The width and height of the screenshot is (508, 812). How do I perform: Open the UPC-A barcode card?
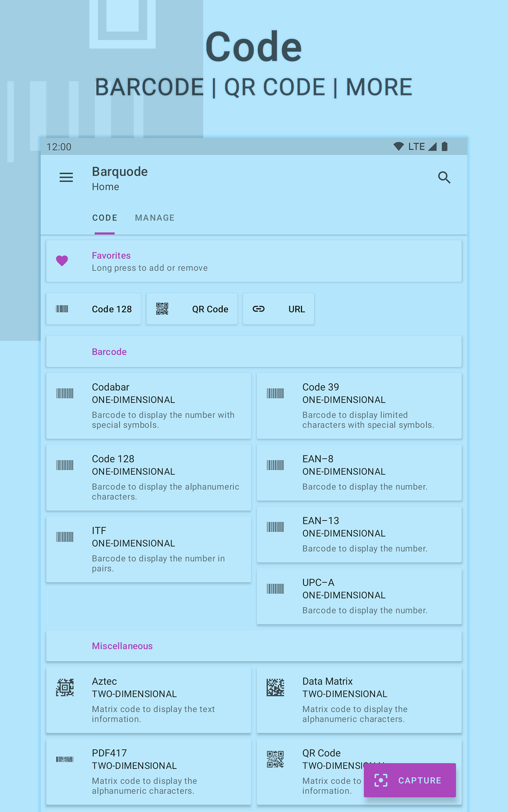pyautogui.click(x=359, y=596)
